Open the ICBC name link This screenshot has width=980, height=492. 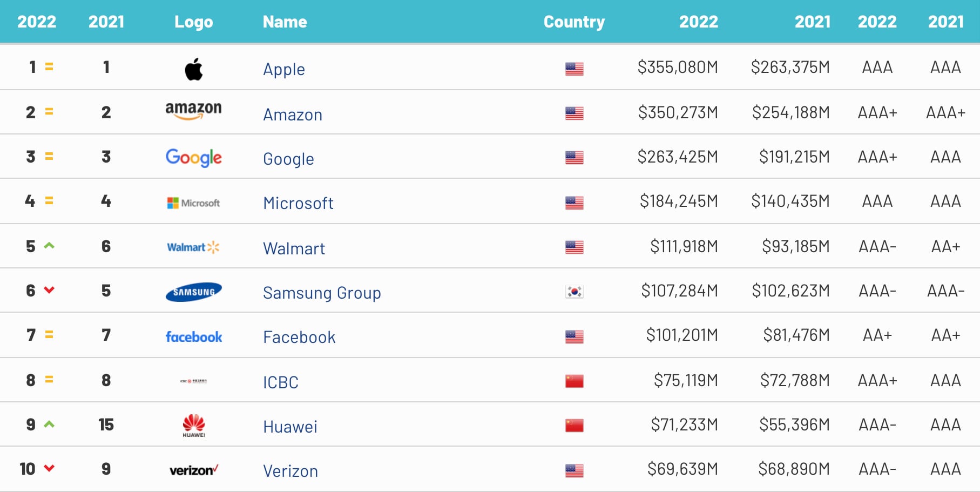281,382
